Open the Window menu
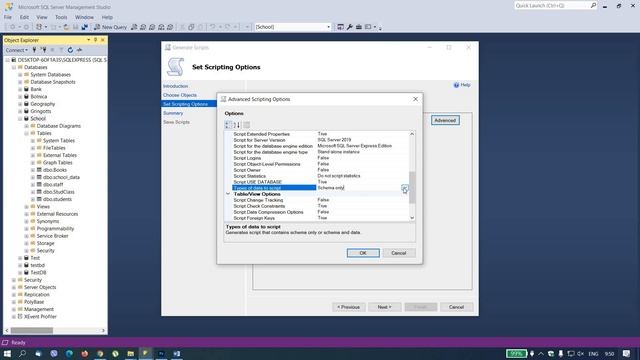The height and width of the screenshot is (360, 640). click(84, 17)
